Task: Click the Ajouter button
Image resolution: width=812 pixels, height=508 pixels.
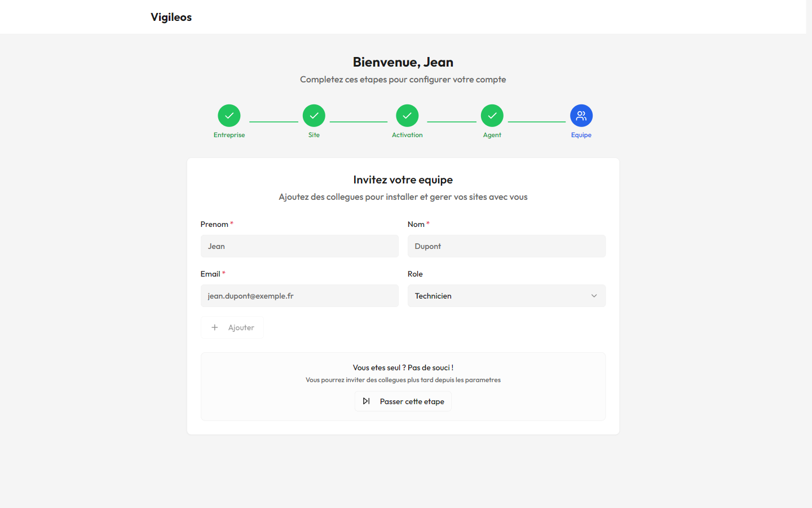Action: tap(232, 327)
